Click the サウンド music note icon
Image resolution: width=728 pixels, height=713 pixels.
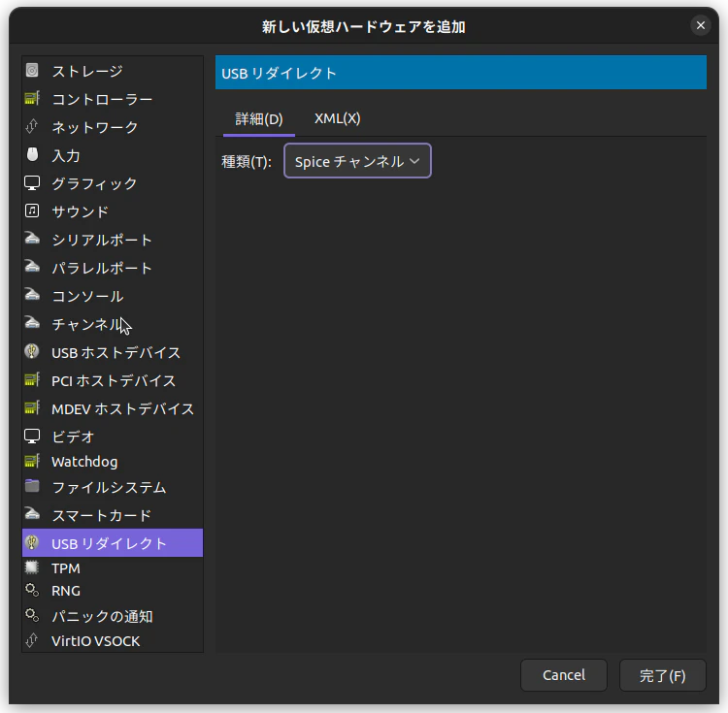[x=32, y=211]
